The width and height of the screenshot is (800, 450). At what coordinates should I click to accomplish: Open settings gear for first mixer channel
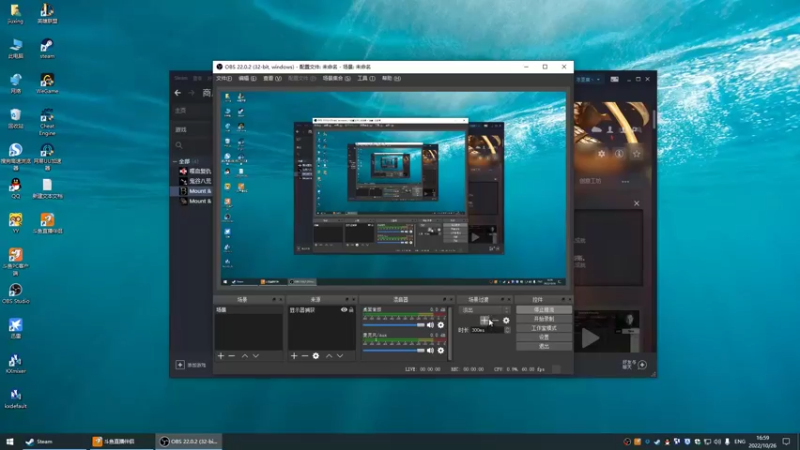[441, 325]
